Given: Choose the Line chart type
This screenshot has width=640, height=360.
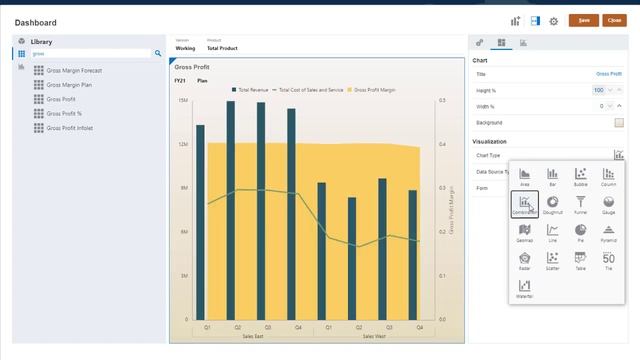Looking at the screenshot, I should pos(552,232).
